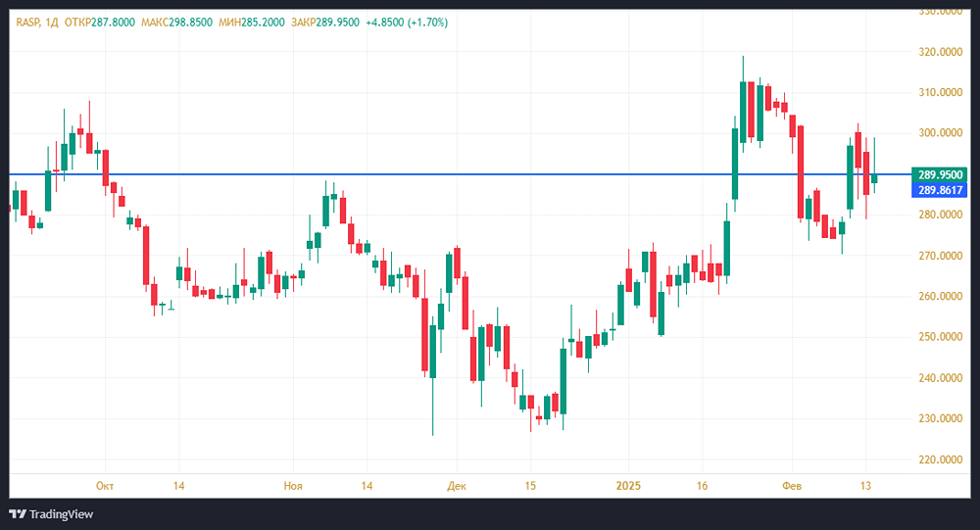Click the +4.8500 (+1.70%) change text
This screenshot has height=530, width=980.
tap(406, 22)
